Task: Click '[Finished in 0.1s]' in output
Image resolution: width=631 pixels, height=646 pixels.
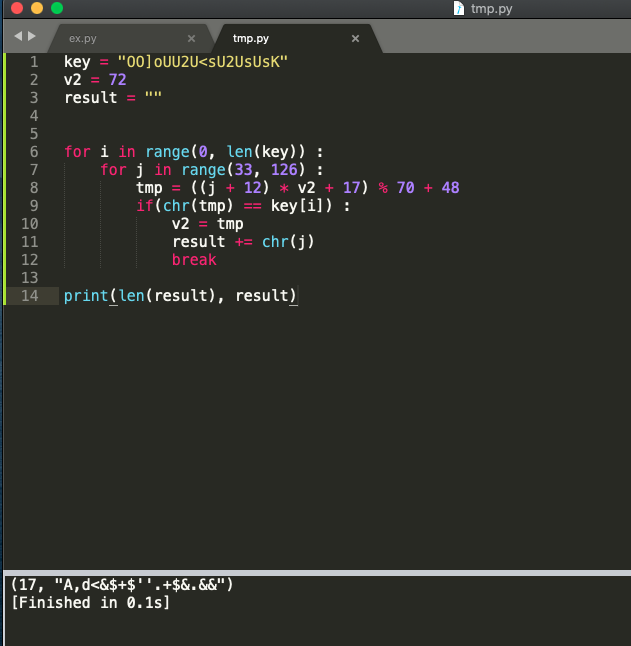Action: [x=90, y=603]
